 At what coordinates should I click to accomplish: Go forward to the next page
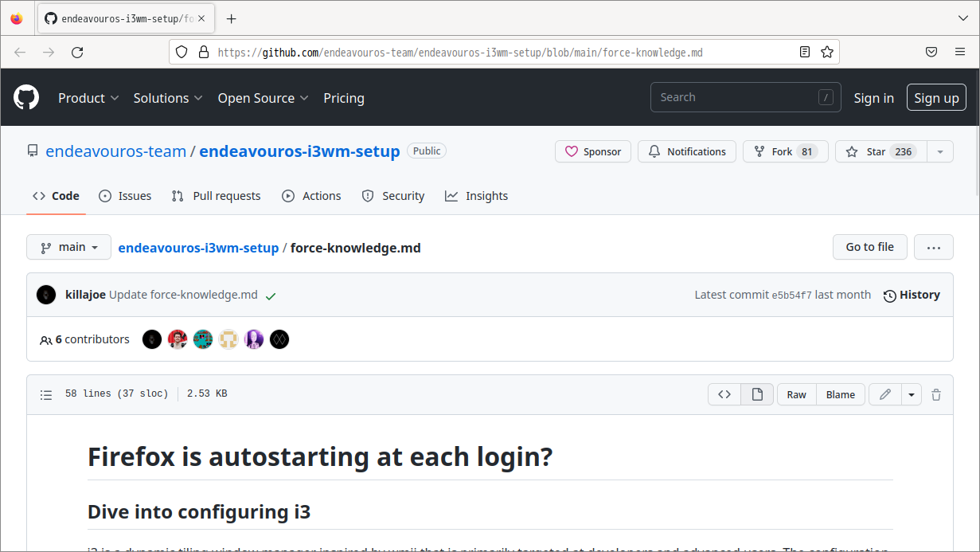49,52
